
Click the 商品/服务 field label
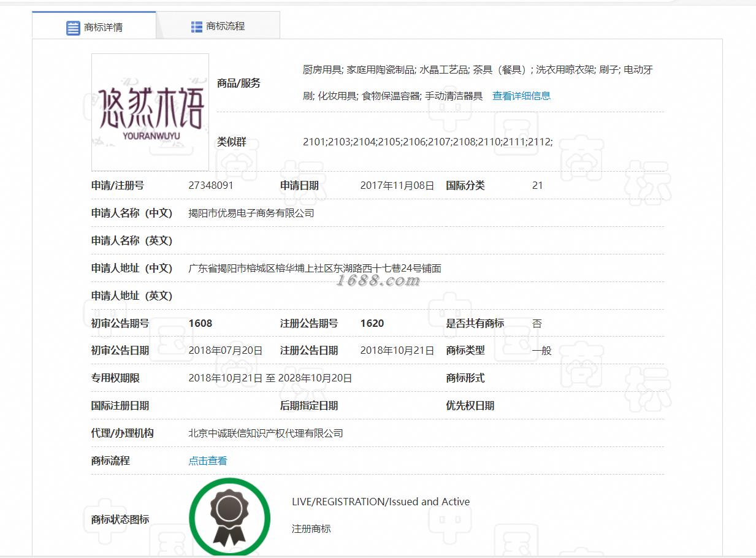pos(239,83)
